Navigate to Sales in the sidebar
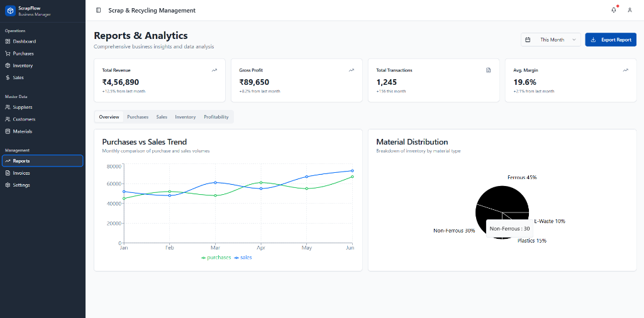The image size is (644, 318). coord(43,77)
